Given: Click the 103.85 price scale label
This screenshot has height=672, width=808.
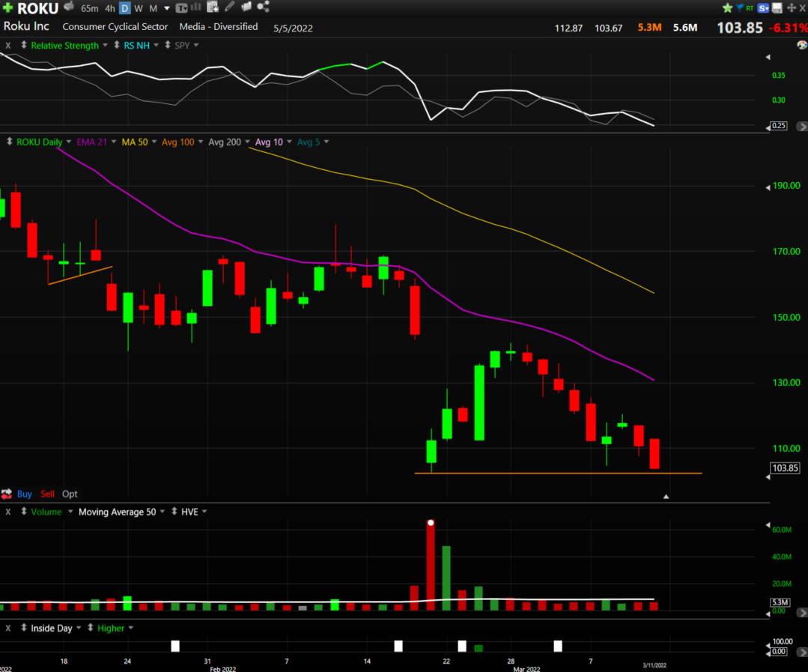Looking at the screenshot, I should pos(785,468).
